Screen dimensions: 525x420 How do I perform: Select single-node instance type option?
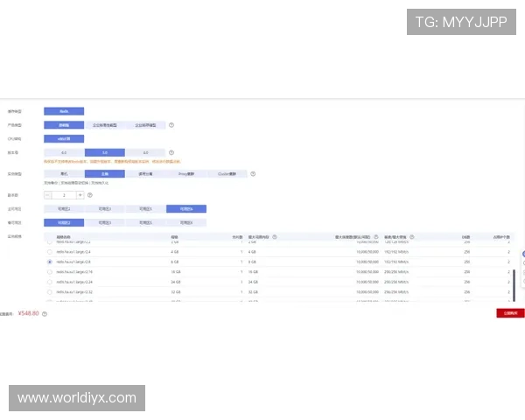tap(64, 174)
